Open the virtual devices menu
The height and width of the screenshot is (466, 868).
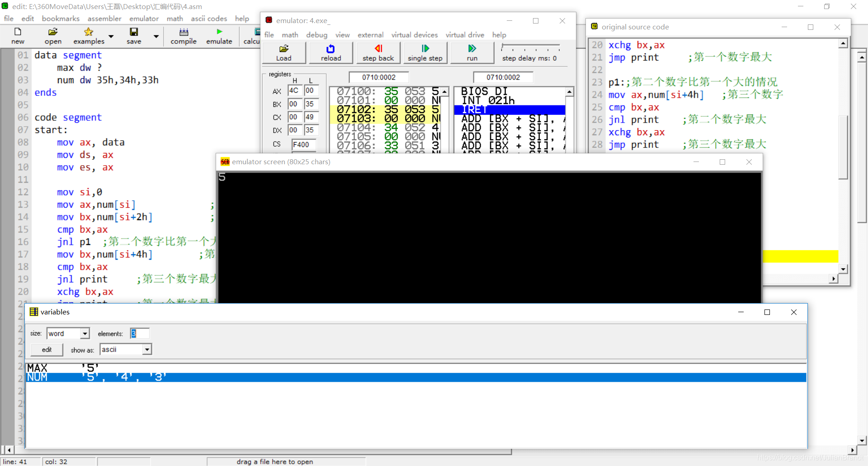415,35
